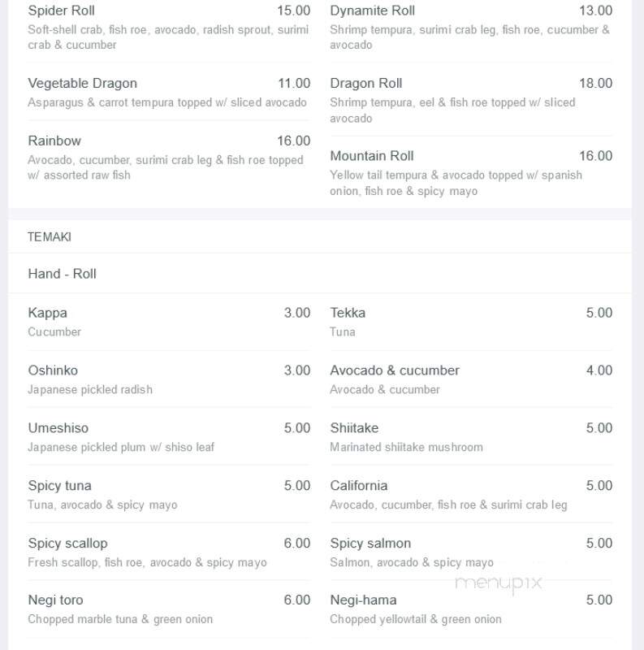
Task: Click the Shiitake mushroom hand roll
Action: pos(471,437)
